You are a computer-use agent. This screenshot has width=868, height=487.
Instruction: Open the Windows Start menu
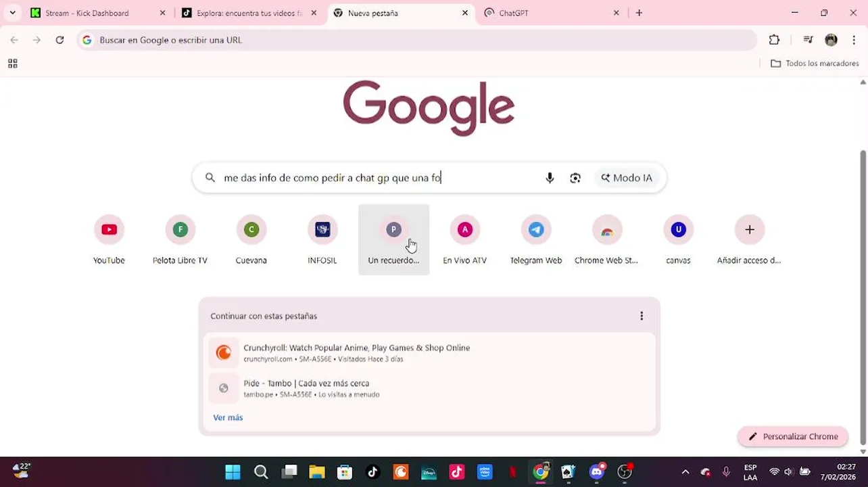pyautogui.click(x=233, y=472)
